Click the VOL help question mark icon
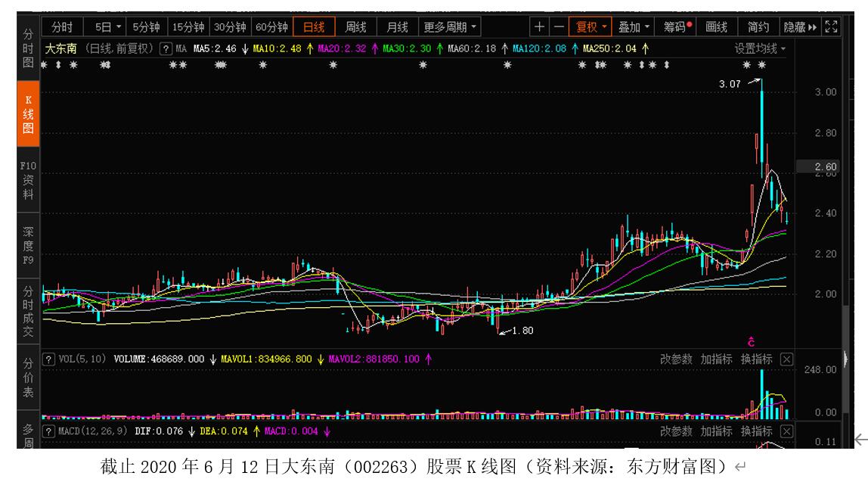This screenshot has width=868, height=482. coord(48,359)
